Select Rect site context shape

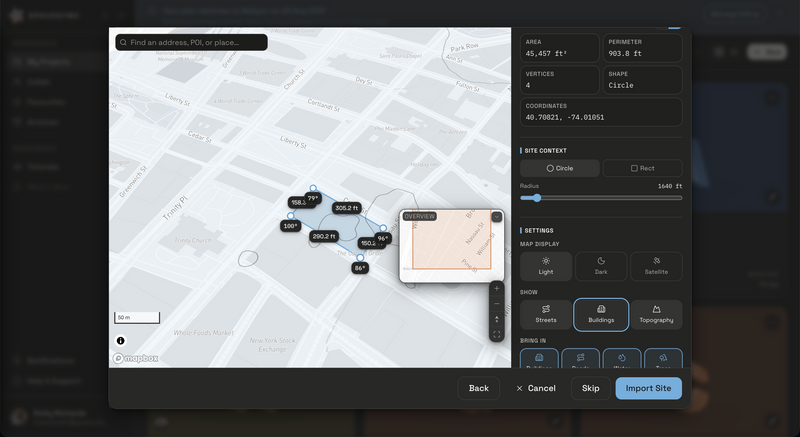pyautogui.click(x=642, y=168)
